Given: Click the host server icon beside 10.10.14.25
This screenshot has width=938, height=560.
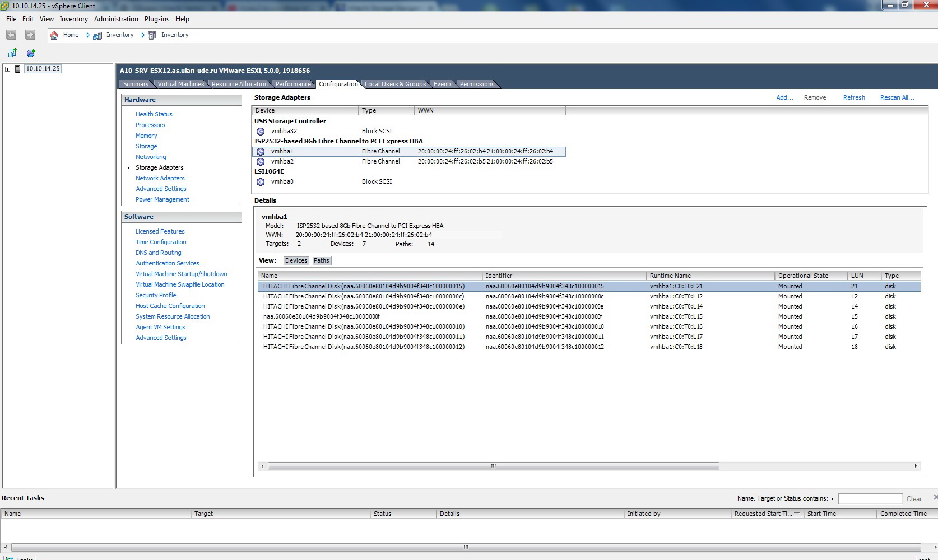Looking at the screenshot, I should pos(18,69).
